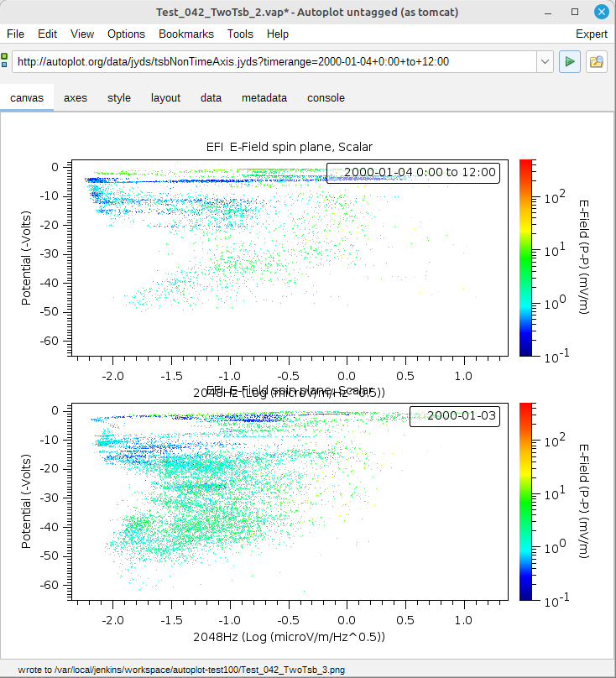
Task: Click the 2000-01-03 legend label in bottom plot
Action: point(454,415)
